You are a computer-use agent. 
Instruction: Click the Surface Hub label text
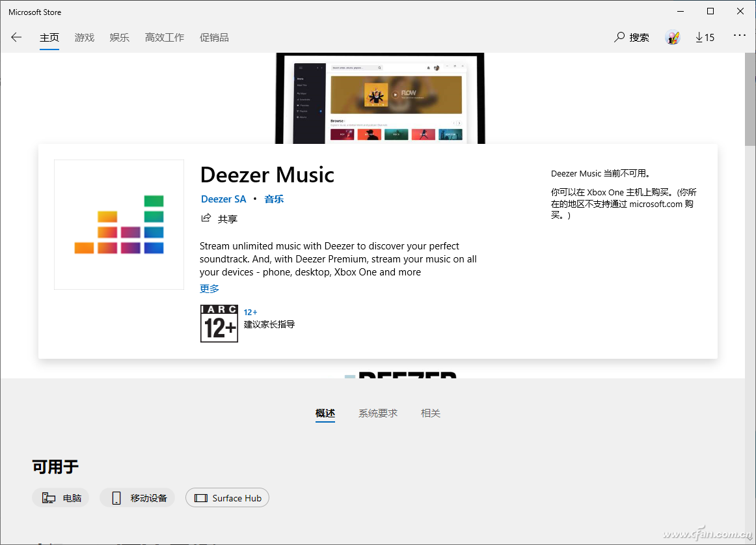[x=237, y=498]
